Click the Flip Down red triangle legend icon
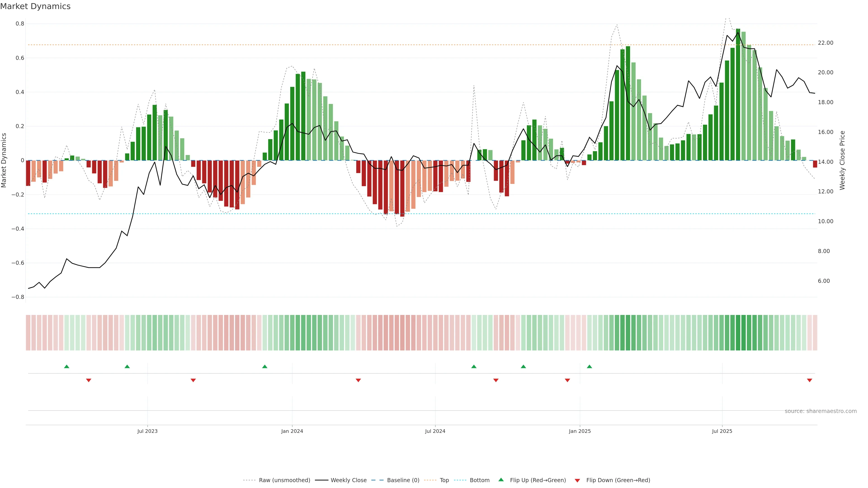 click(577, 481)
